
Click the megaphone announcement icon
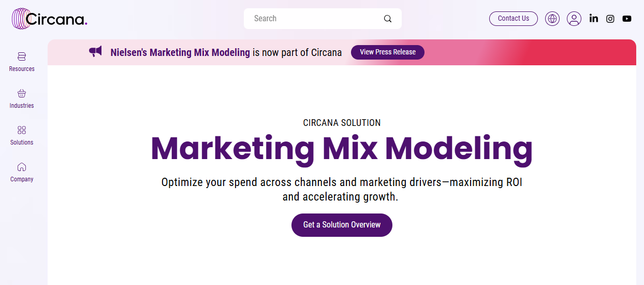95,51
